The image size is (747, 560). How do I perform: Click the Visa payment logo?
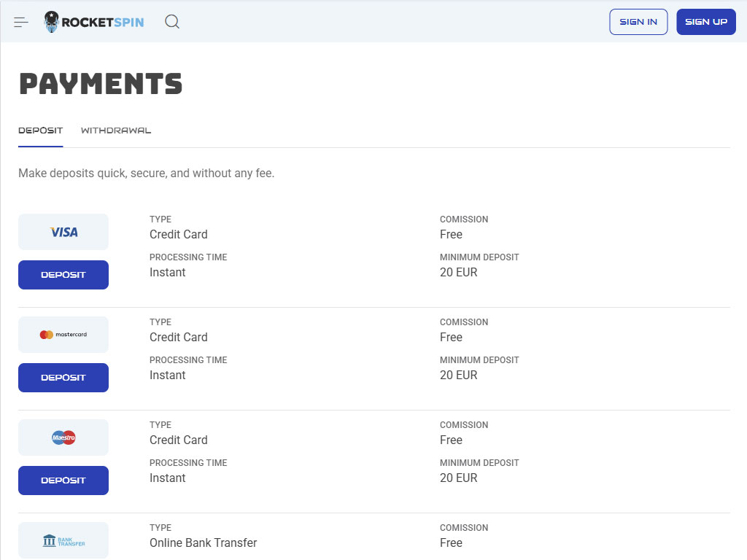coord(63,232)
